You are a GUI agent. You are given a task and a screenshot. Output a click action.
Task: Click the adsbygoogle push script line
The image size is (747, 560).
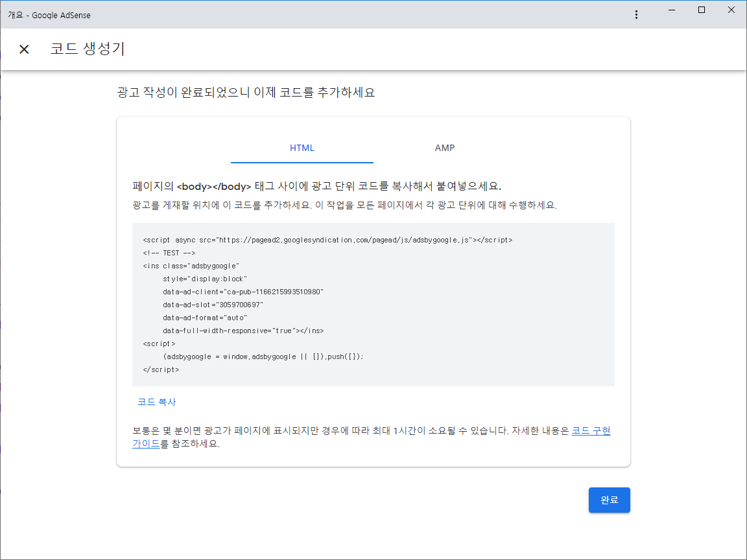[x=263, y=356]
